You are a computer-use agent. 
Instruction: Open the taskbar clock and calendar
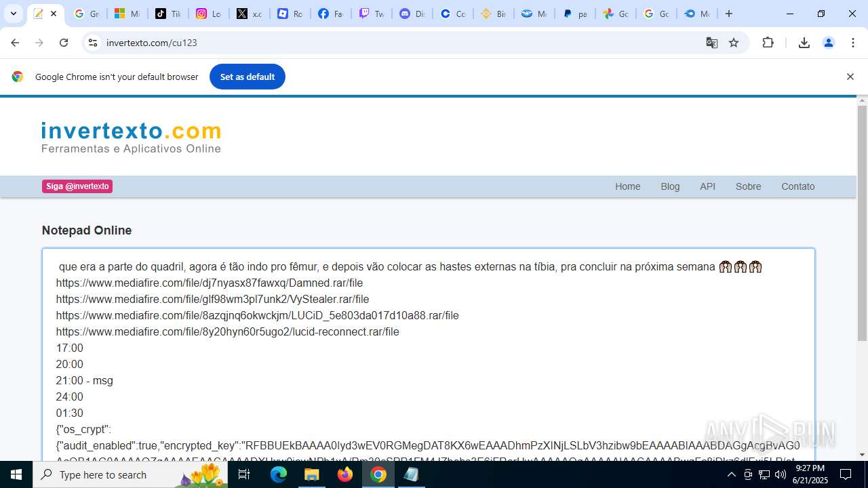(x=810, y=474)
